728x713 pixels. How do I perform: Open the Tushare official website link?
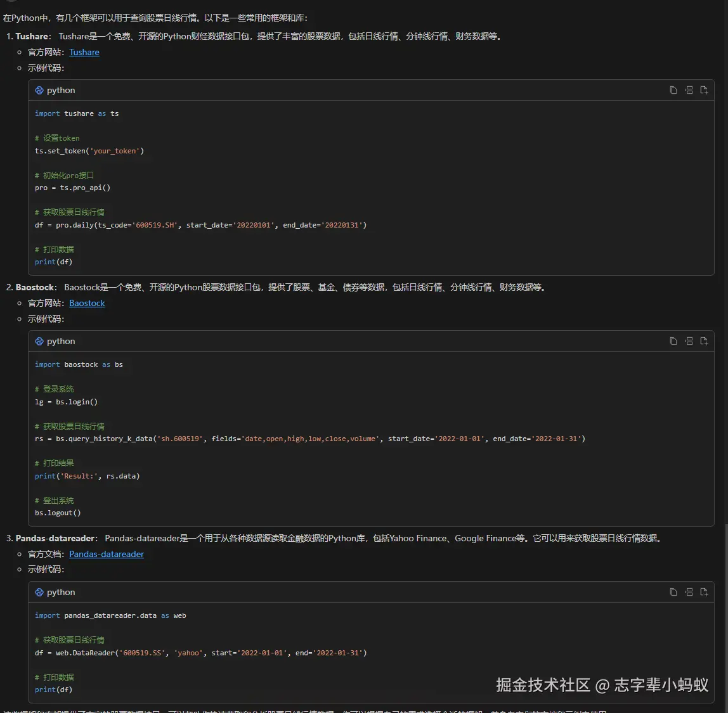[84, 52]
